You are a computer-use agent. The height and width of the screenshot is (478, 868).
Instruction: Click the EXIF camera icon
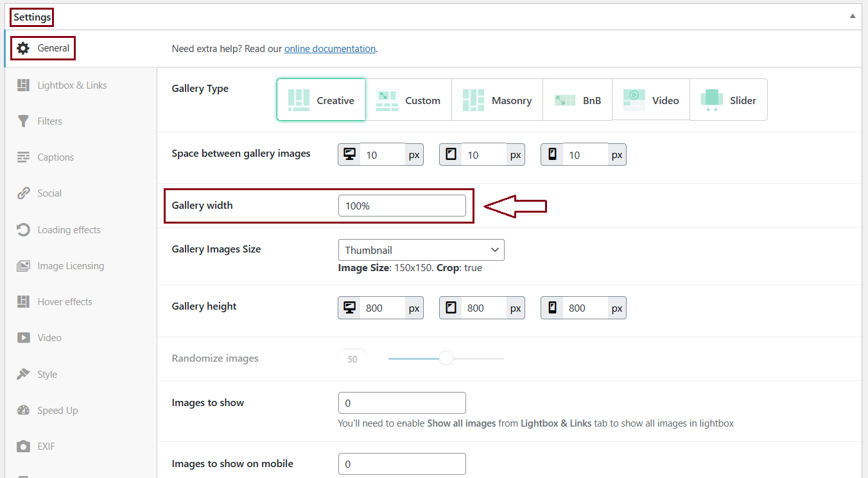[24, 447]
